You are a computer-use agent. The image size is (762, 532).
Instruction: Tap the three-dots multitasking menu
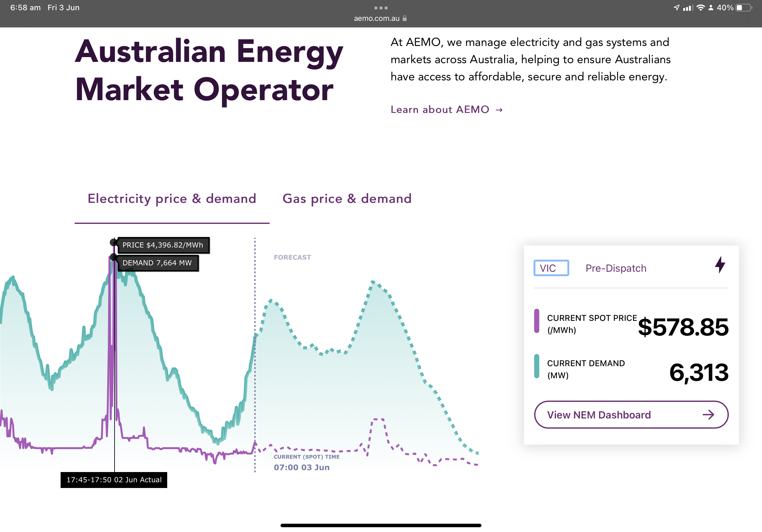click(x=381, y=8)
